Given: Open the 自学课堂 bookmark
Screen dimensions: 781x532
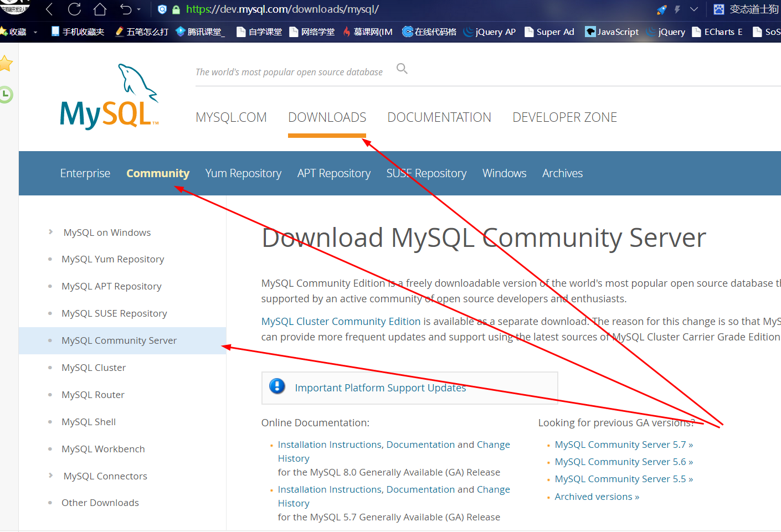Looking at the screenshot, I should pyautogui.click(x=259, y=32).
